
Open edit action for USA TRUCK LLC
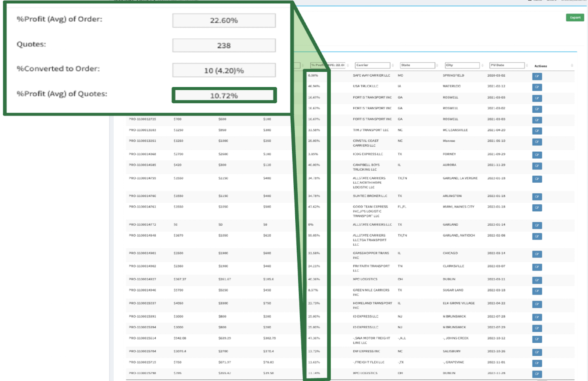(x=537, y=87)
